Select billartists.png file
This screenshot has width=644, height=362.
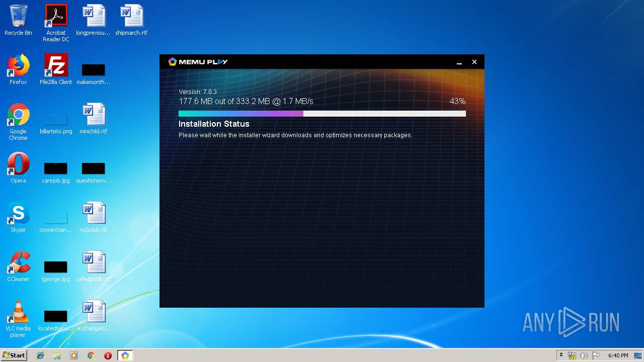pyautogui.click(x=56, y=123)
